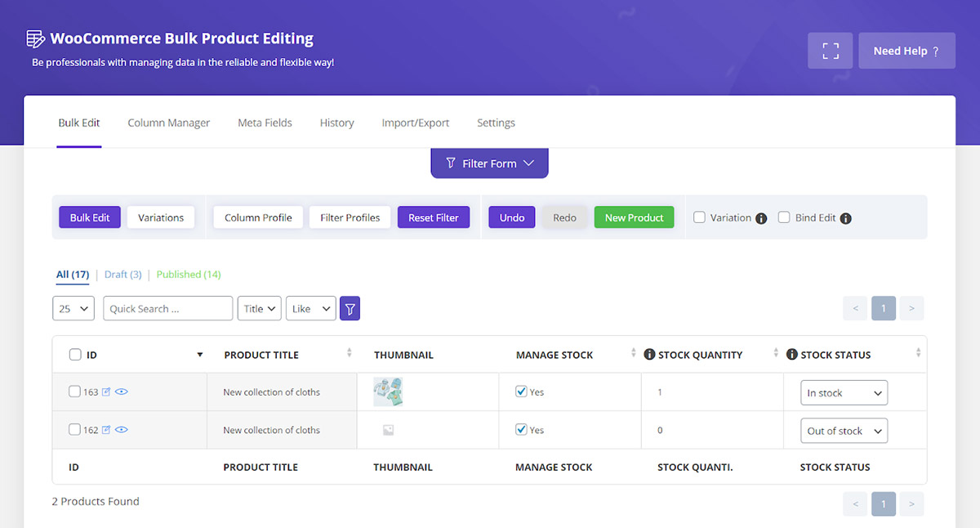Viewport: 980px width, 528px height.
Task: Click the Variations button
Action: point(161,217)
